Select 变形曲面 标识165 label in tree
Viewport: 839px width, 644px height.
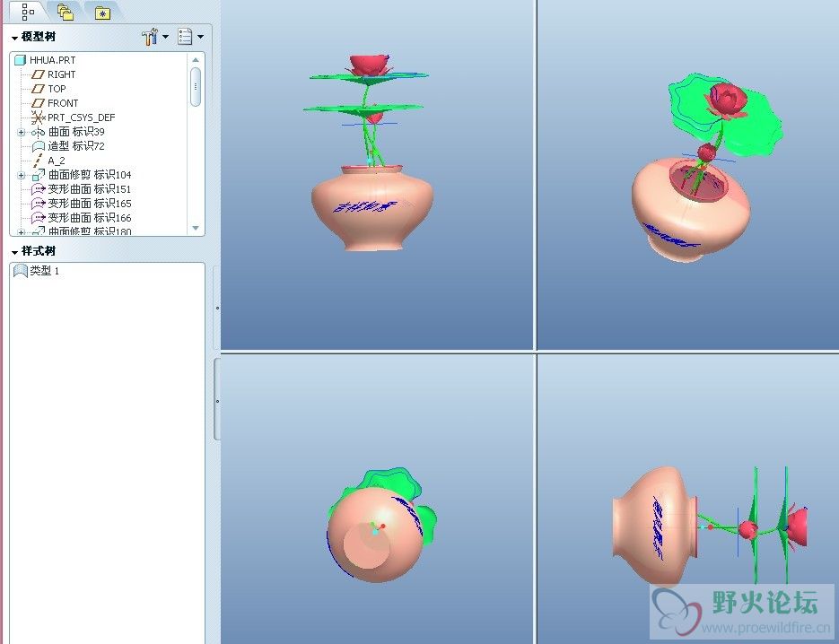(x=90, y=204)
